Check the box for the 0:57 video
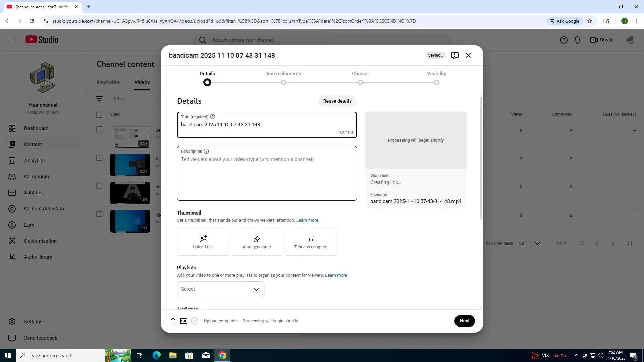 [99, 129]
